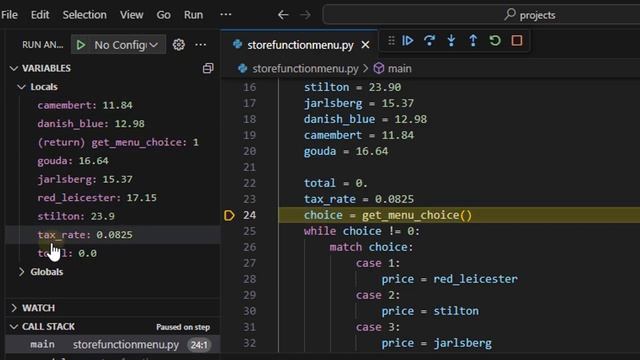Viewport: 640px width, 360px height.
Task: Select the (return) get_menu_choice variable
Action: coord(113,142)
